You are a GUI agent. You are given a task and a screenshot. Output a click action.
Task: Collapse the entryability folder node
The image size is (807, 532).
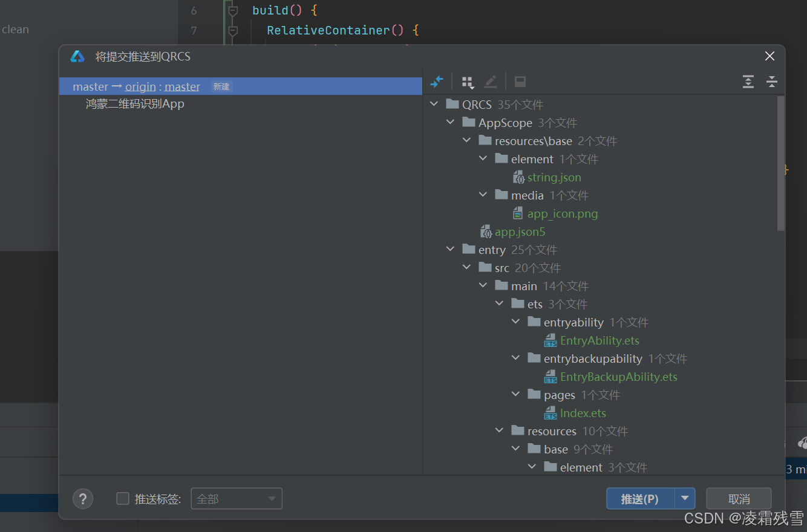pos(515,322)
